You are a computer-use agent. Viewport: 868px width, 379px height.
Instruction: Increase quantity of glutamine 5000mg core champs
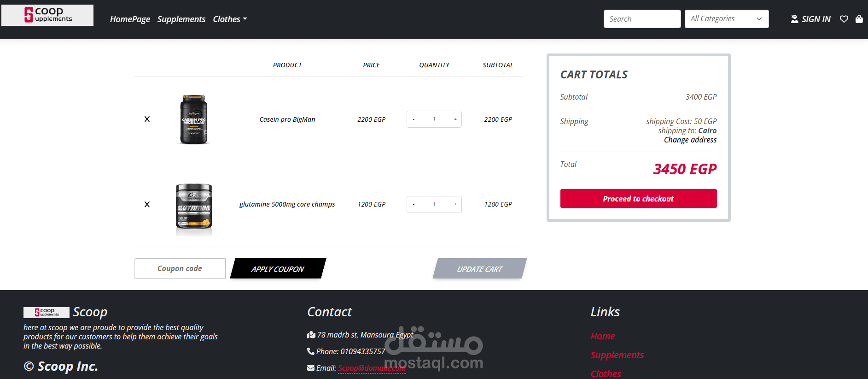[x=455, y=204]
